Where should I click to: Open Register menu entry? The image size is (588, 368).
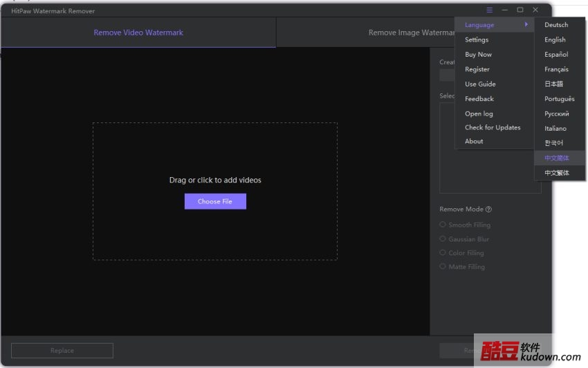tap(494, 69)
